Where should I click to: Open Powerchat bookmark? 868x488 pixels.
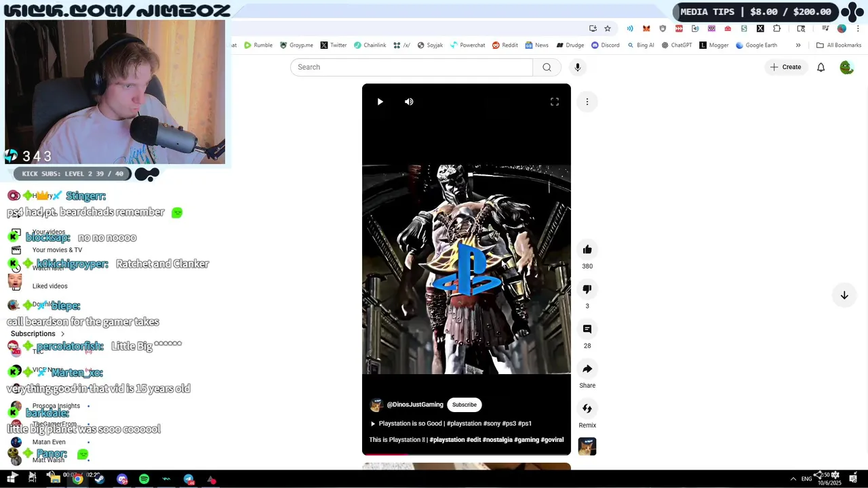coord(468,45)
